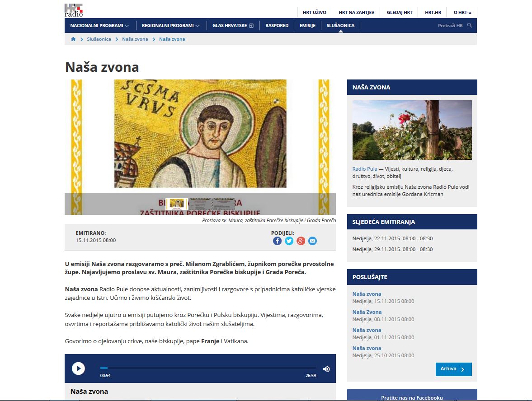Click HRT UŽIVO top link
This screenshot has width=532, height=401.
pos(315,12)
